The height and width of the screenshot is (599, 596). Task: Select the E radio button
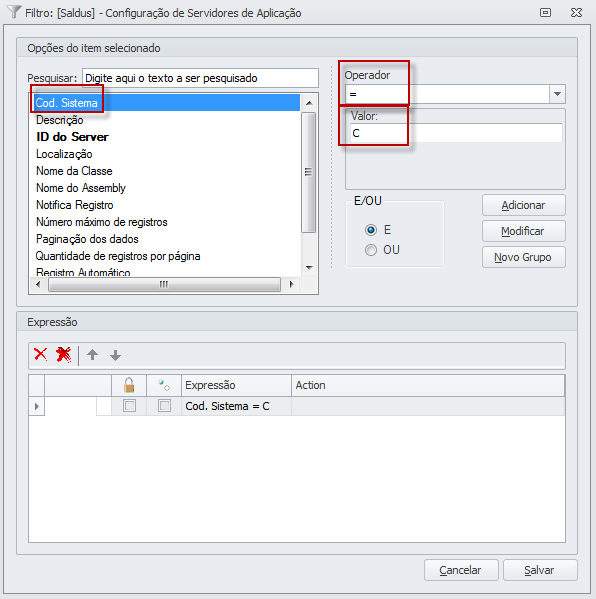tap(371, 230)
